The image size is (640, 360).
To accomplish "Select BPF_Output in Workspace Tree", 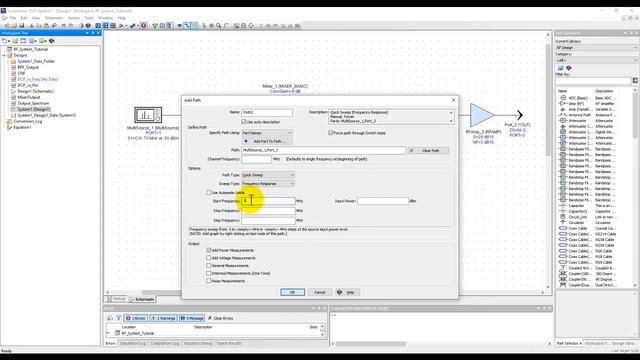I will tap(28, 67).
